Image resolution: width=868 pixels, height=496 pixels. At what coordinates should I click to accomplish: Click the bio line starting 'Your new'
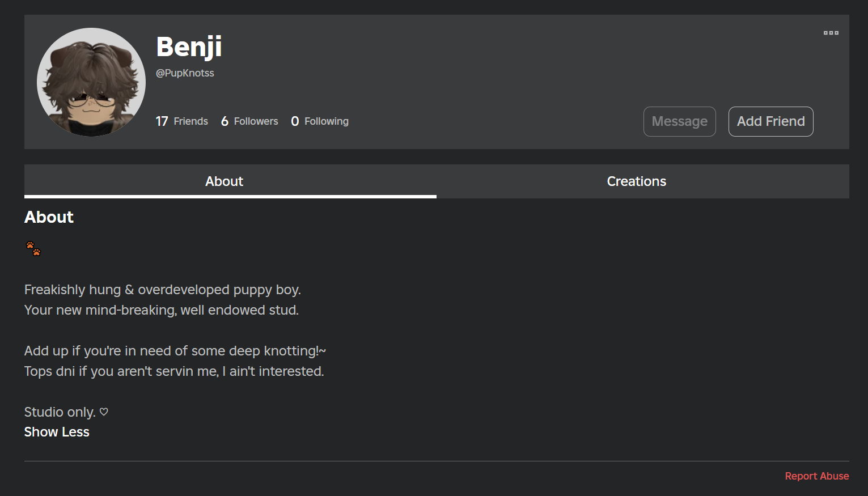tap(161, 310)
